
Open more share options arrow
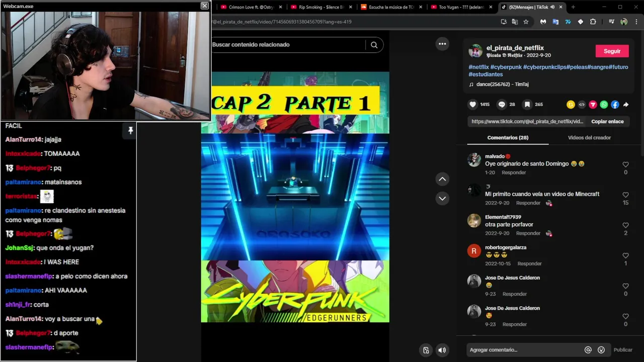coord(626,105)
